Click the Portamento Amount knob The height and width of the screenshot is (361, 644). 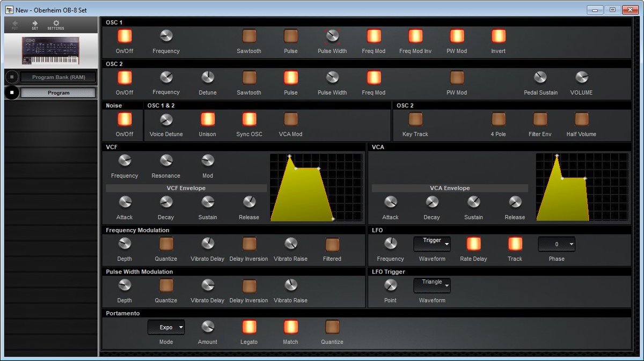[x=208, y=327]
